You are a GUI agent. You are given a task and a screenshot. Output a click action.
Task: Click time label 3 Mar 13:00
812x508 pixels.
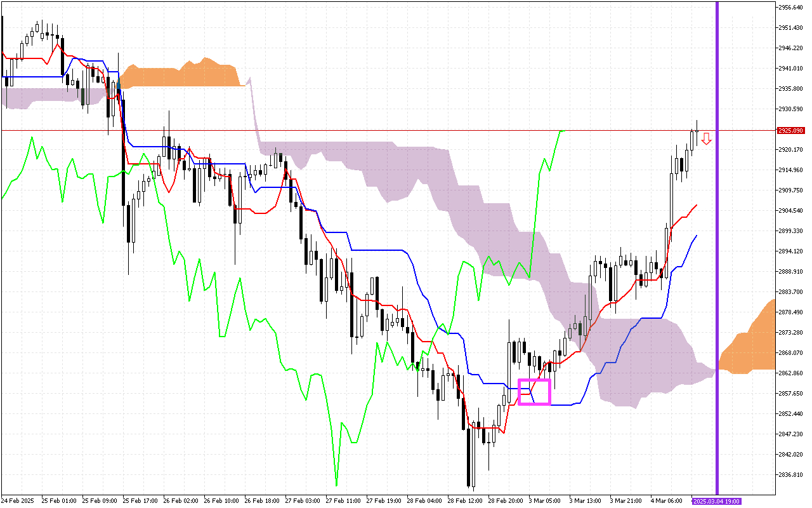585,501
